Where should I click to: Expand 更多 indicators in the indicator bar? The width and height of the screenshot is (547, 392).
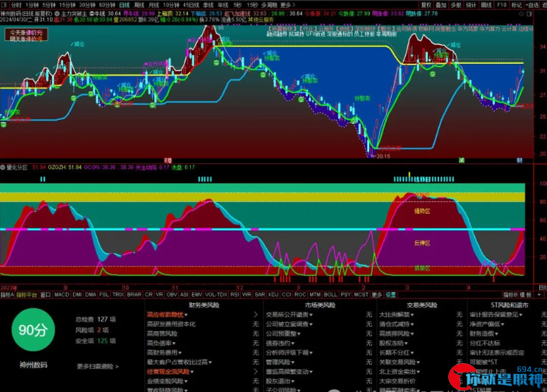[x=377, y=295]
